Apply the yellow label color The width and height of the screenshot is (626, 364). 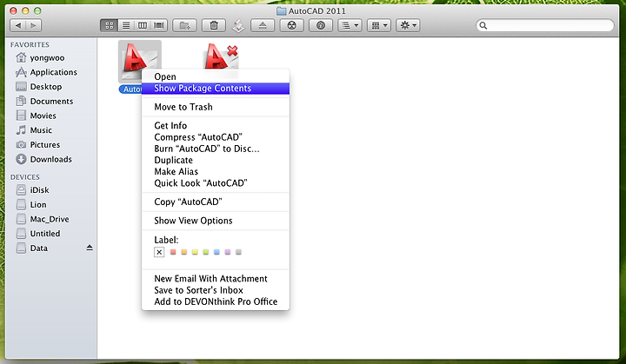coord(195,252)
